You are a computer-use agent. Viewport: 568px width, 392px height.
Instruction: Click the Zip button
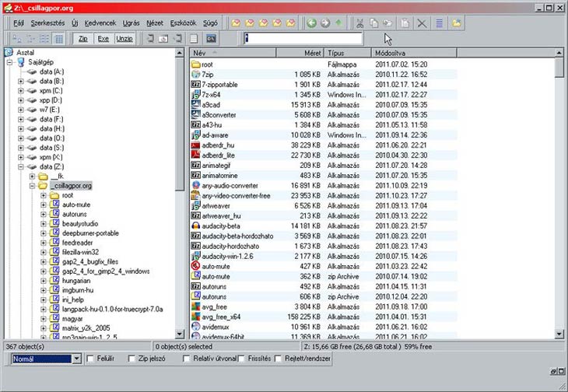pos(83,38)
